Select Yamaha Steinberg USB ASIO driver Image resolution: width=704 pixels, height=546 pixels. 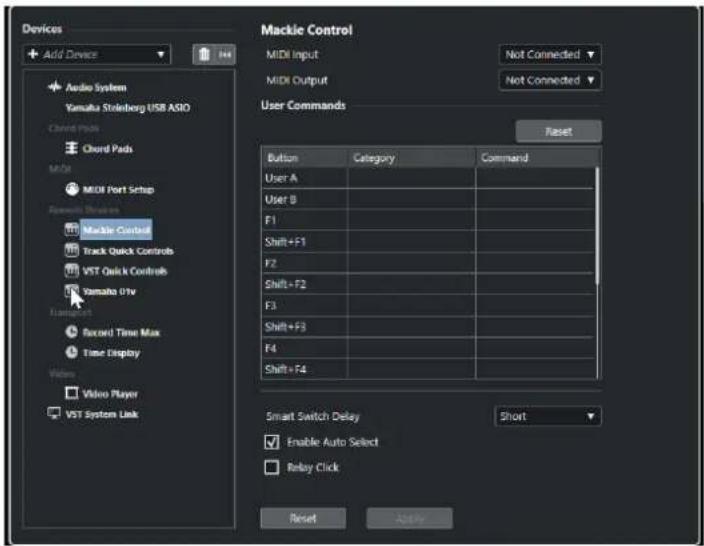(128, 108)
